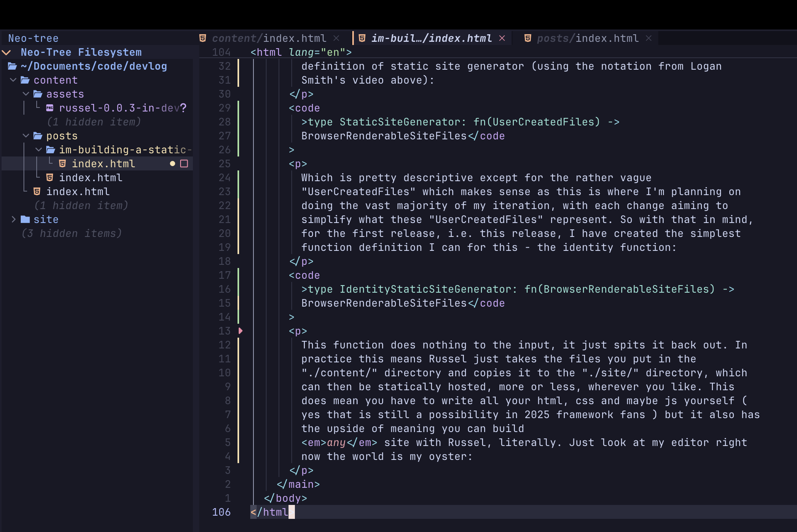This screenshot has width=797, height=532.
Task: Collapse the posts folder chevron
Action: pyautogui.click(x=26, y=136)
